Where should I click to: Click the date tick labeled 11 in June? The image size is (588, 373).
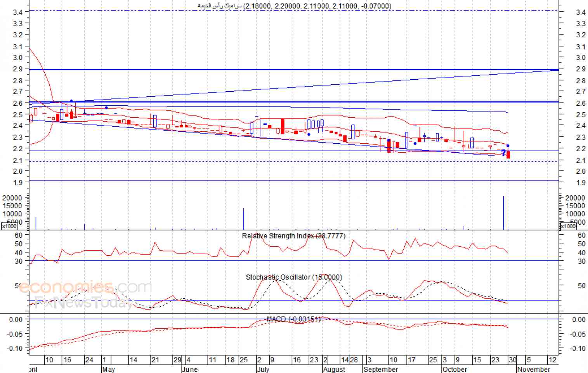[x=212, y=360]
